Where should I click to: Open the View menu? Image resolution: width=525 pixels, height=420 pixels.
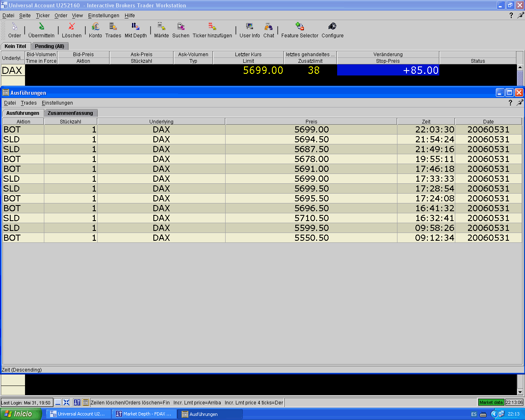78,16
